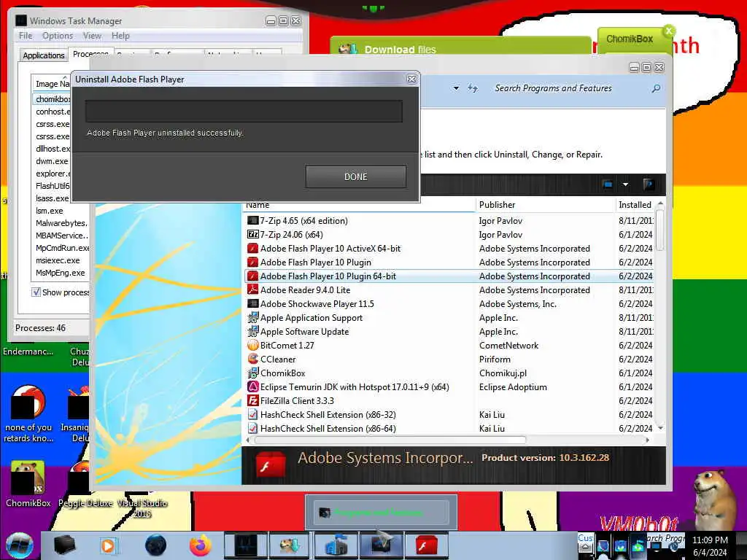Expand the address bar history dropdown arrow
The image size is (747, 560).
pos(456,88)
